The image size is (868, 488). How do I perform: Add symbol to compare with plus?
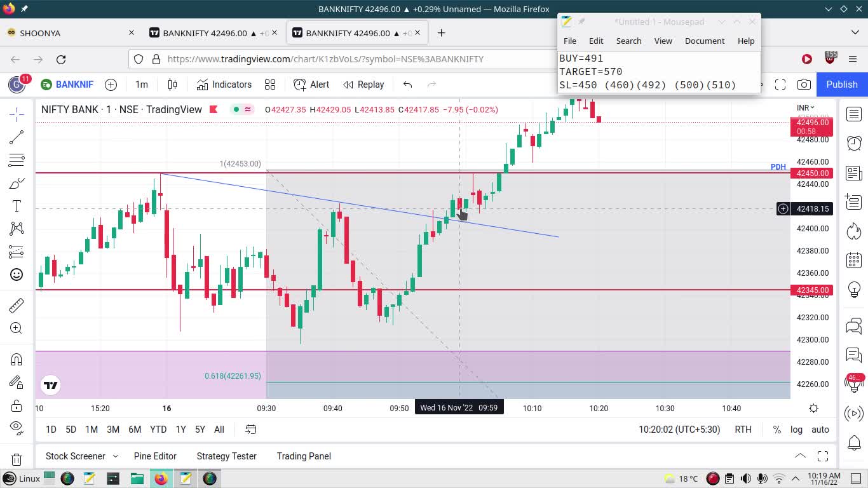[x=111, y=85]
